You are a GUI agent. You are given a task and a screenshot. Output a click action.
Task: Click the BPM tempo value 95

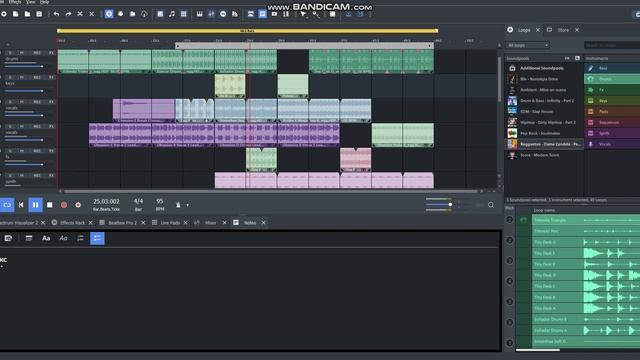point(160,201)
